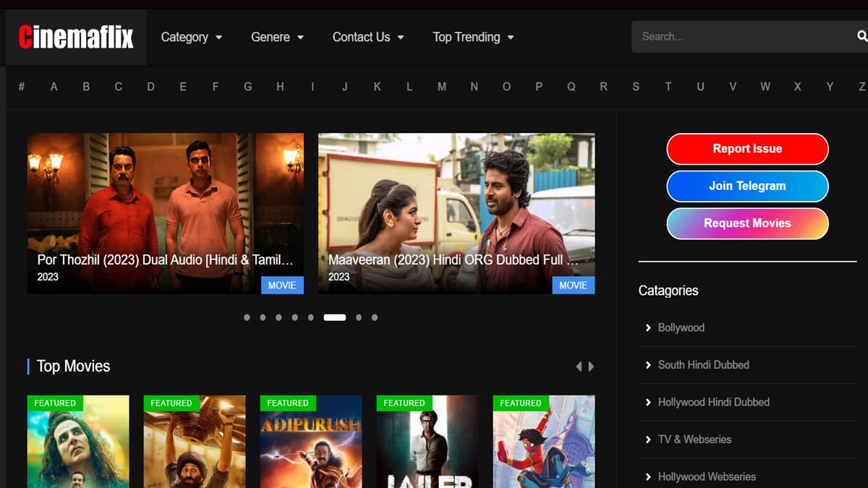Filter movies by letter X
Image resolution: width=868 pixels, height=488 pixels.
pyautogui.click(x=798, y=87)
